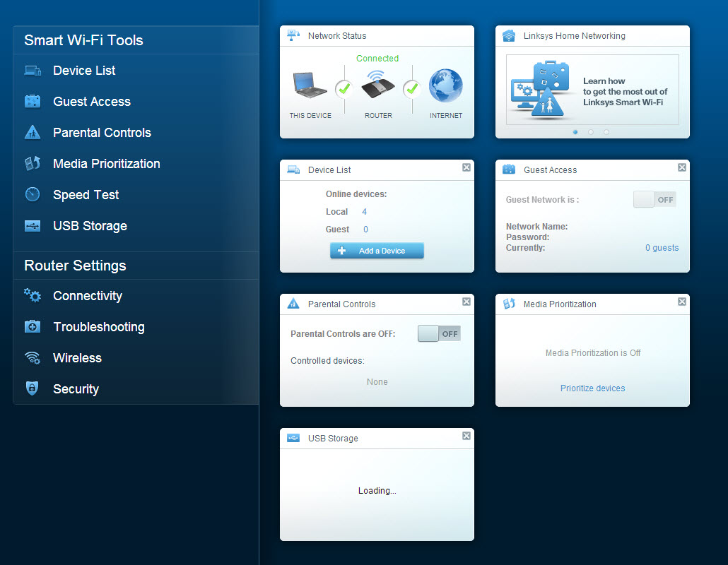Screen dimensions: 728x565
Task: Click the Guest devices count 0
Action: tap(366, 229)
